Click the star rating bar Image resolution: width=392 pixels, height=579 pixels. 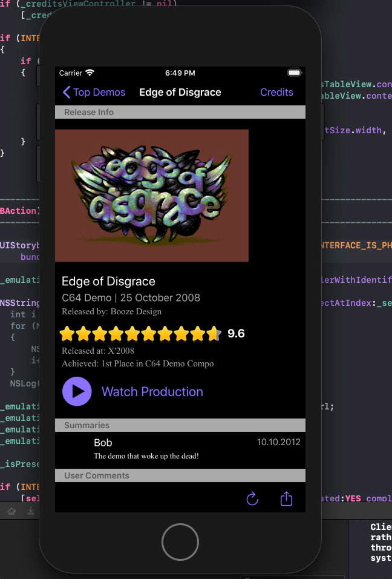[140, 334]
